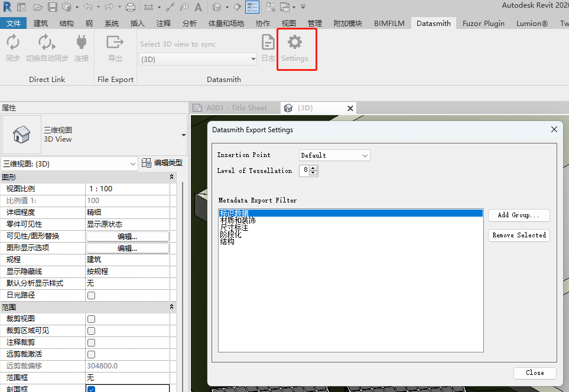This screenshot has width=569, height=392.
Task: Toggle the 日光路径 checkbox
Action: (91, 295)
